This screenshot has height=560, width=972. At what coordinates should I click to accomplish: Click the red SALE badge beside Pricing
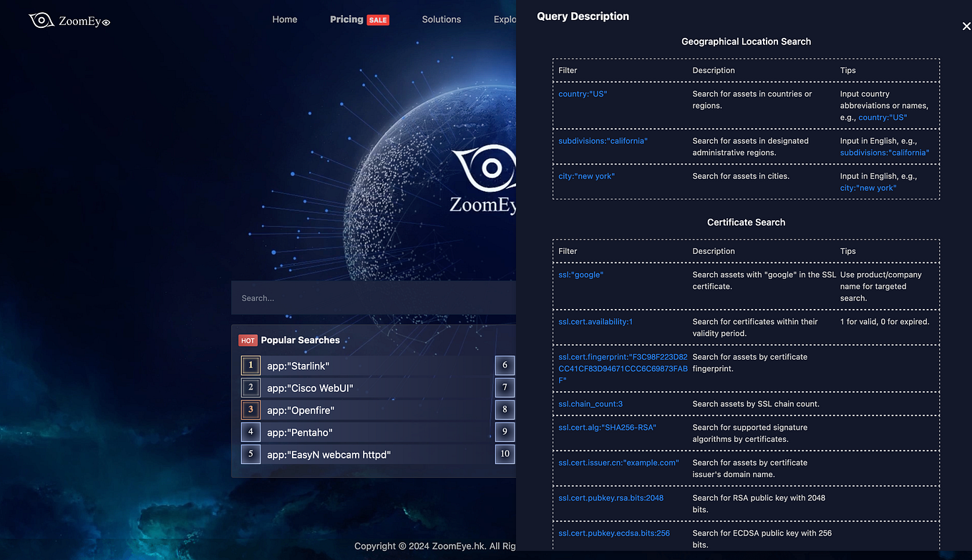point(377,19)
